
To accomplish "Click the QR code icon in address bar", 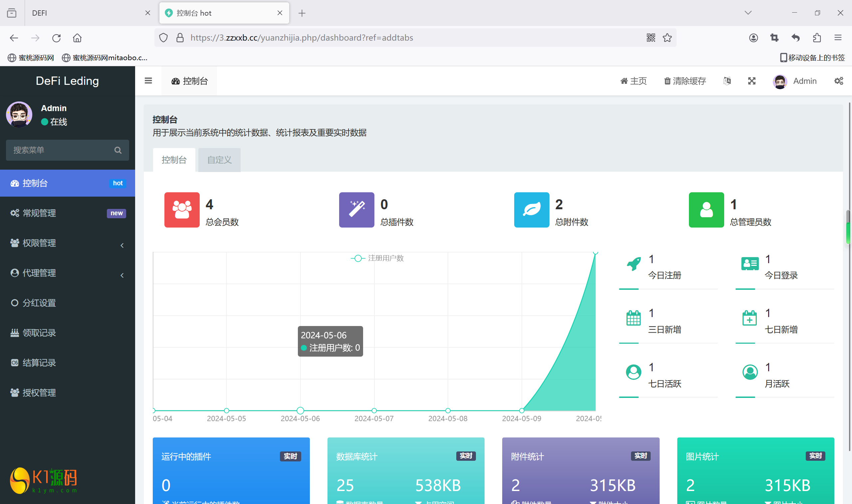I will (x=651, y=38).
